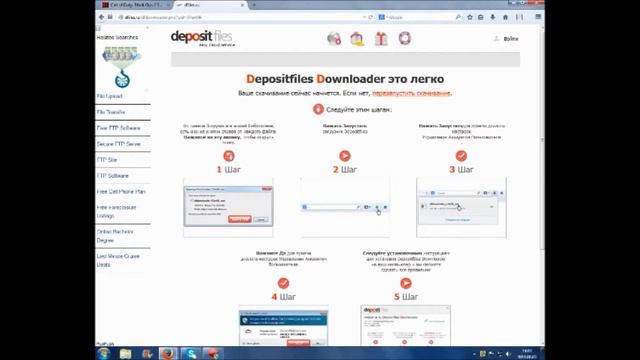The width and height of the screenshot is (640, 360).
Task: Click the step 3 checkmark icon
Action: [x=461, y=156]
